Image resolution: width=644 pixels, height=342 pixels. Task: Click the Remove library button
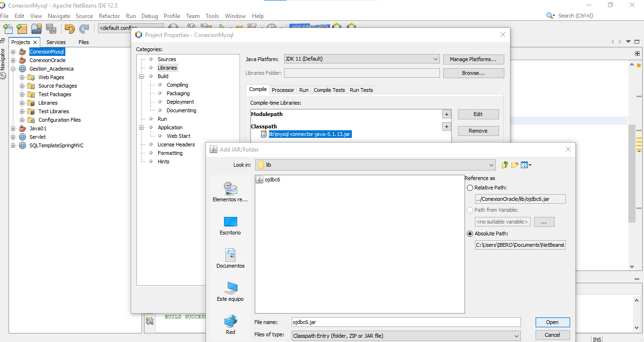point(478,131)
